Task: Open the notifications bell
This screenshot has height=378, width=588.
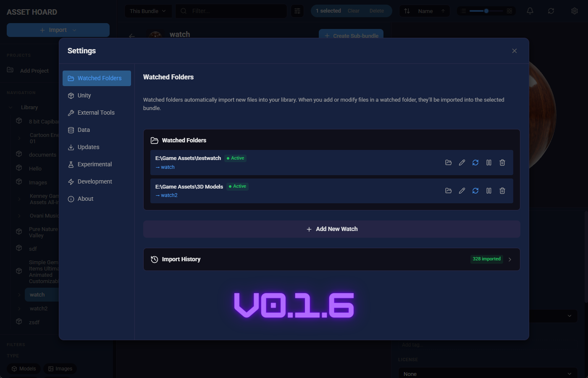Action: 530,11
